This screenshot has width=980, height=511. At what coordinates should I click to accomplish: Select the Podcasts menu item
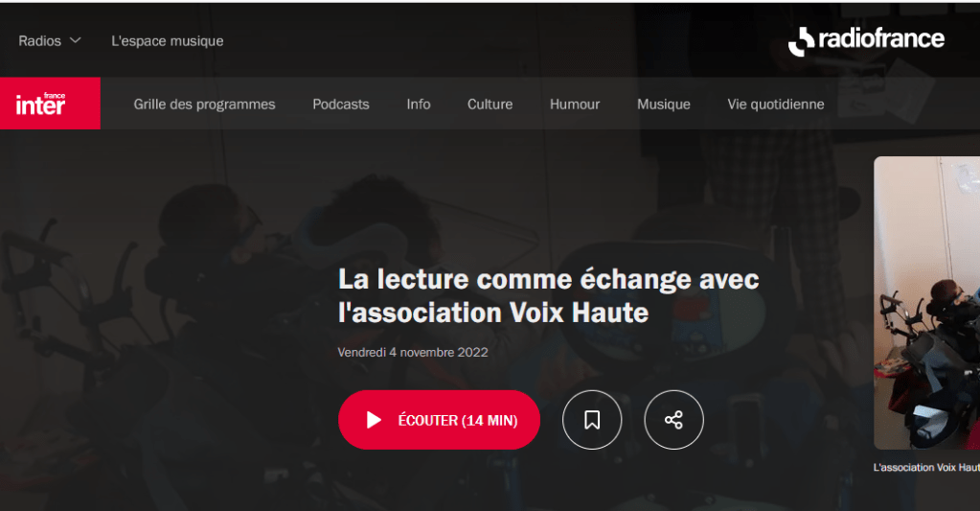pos(341,104)
